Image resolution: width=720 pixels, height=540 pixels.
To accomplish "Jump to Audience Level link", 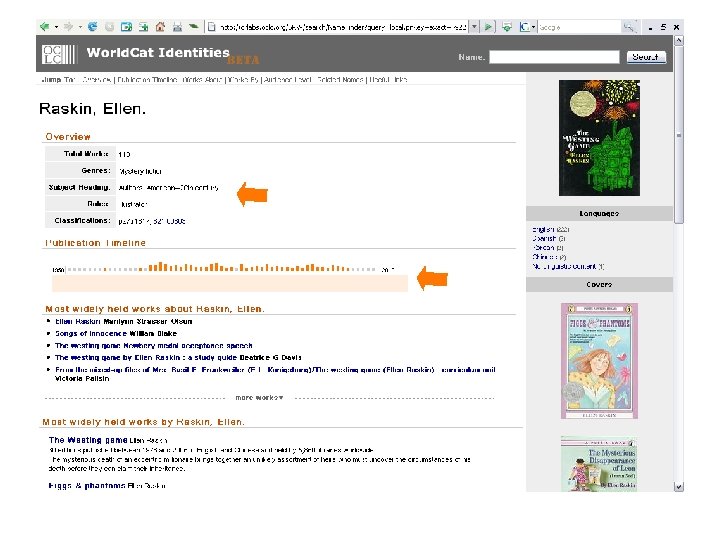I will [x=287, y=79].
